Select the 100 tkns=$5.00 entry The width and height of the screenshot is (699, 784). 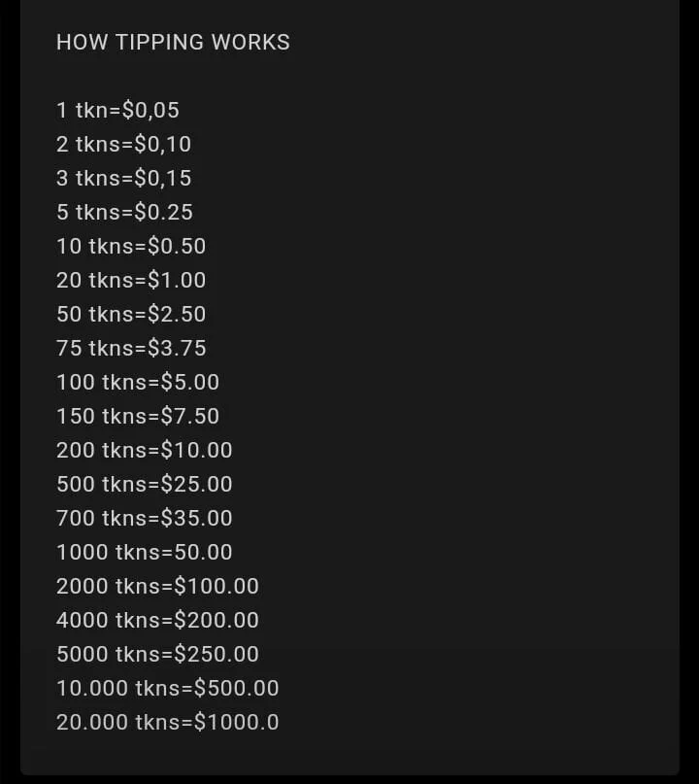coord(138,383)
